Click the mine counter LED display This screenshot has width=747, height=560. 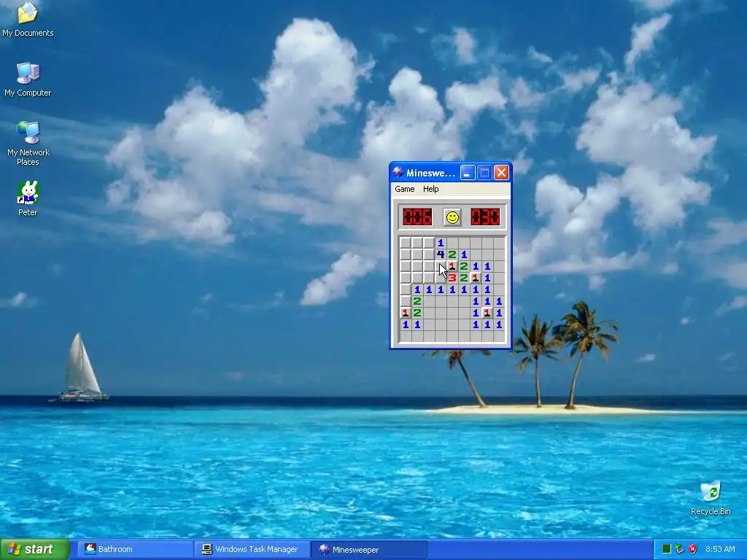[417, 217]
